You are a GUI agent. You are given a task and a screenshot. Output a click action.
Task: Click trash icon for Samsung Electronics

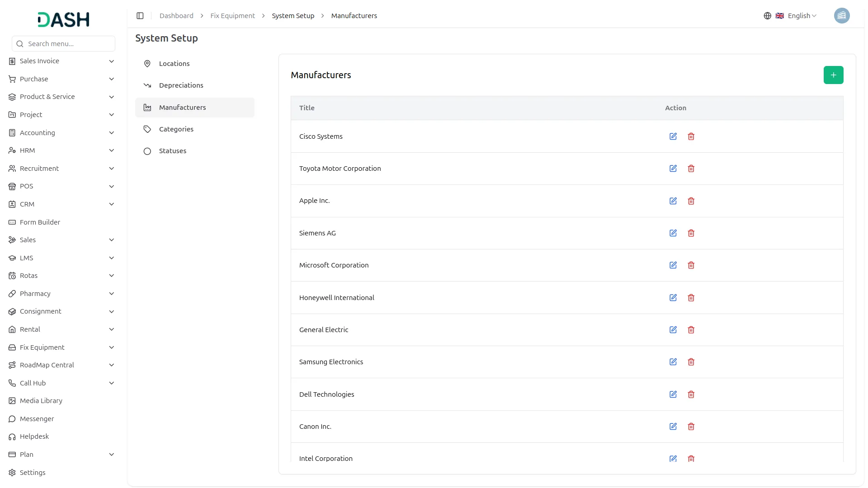pos(691,362)
